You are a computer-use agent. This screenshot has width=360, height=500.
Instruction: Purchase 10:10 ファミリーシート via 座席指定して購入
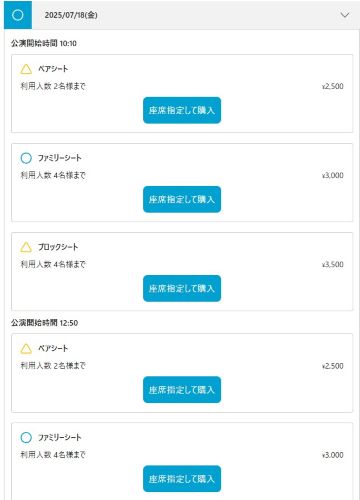[182, 199]
